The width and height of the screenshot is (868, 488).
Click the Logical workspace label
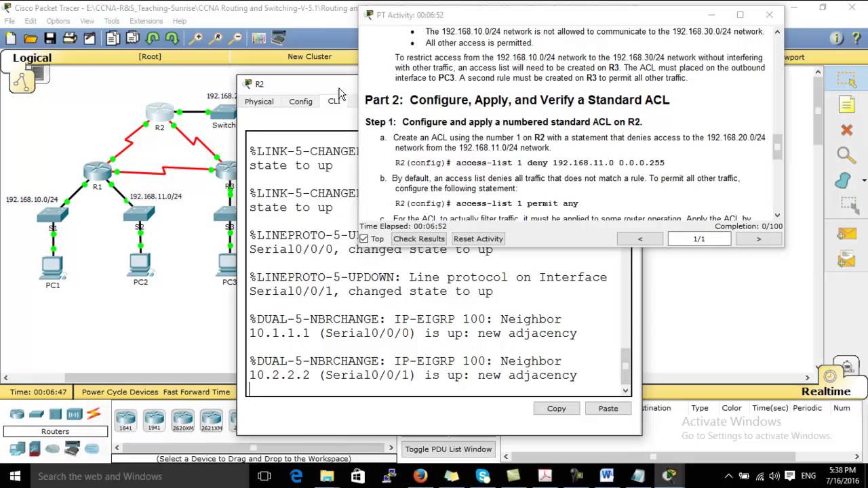click(32, 58)
